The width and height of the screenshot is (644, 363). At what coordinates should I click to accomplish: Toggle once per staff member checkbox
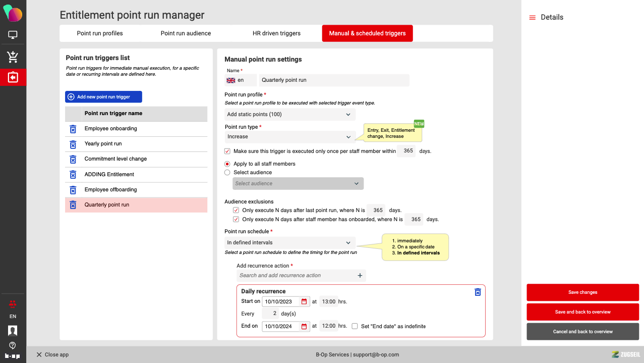[227, 151]
